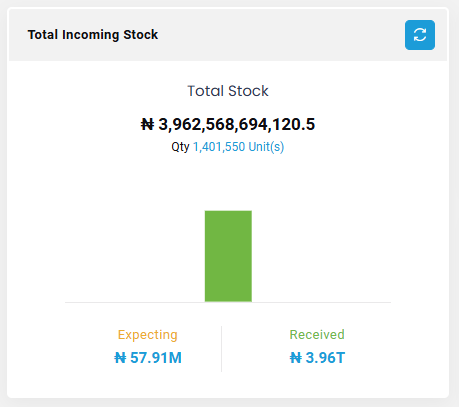Click the divider between Expecting and Received
459x407 pixels.
221,349
